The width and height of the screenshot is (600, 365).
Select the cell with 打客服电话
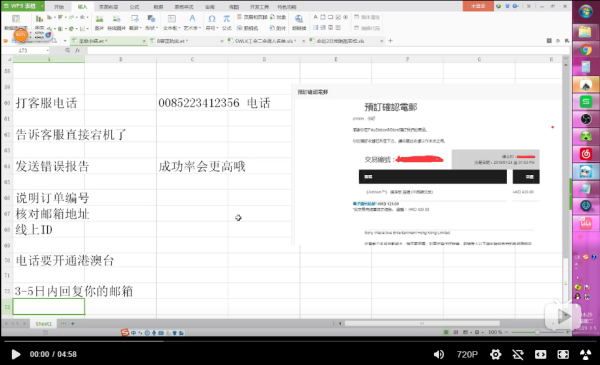click(49, 103)
